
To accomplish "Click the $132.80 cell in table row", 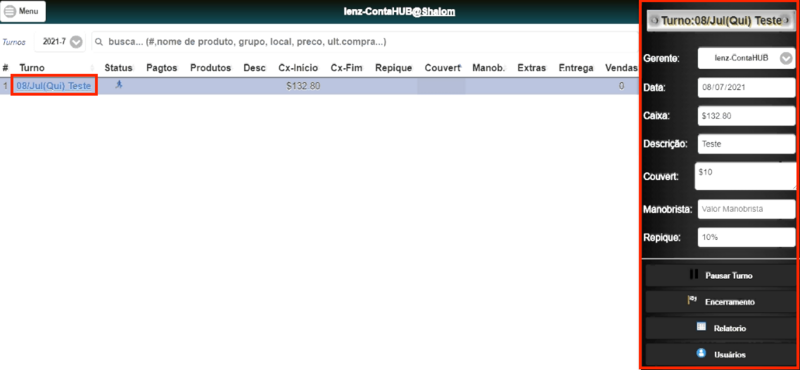I will click(303, 86).
